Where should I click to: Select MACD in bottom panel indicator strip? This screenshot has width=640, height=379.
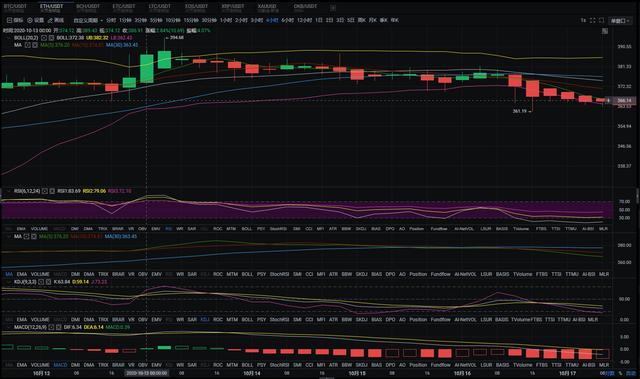pos(60,365)
